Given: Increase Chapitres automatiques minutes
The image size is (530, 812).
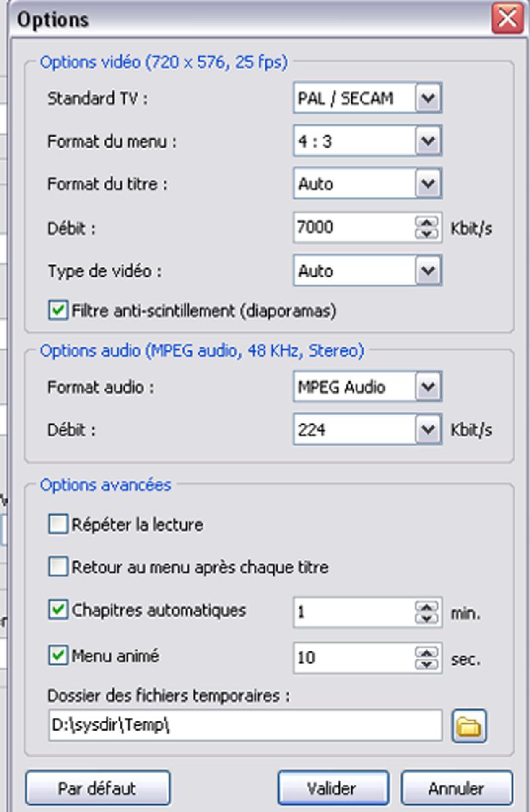Looking at the screenshot, I should pyautogui.click(x=428, y=606).
